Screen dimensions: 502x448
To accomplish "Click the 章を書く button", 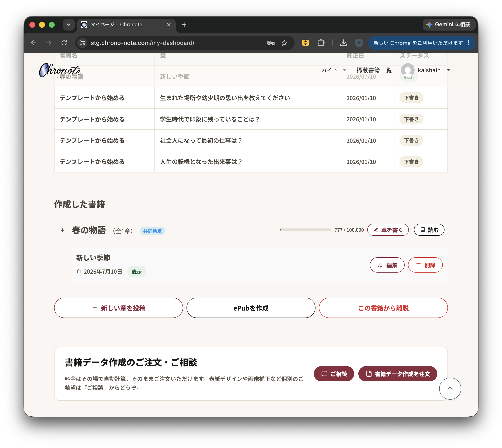I will pyautogui.click(x=388, y=230).
